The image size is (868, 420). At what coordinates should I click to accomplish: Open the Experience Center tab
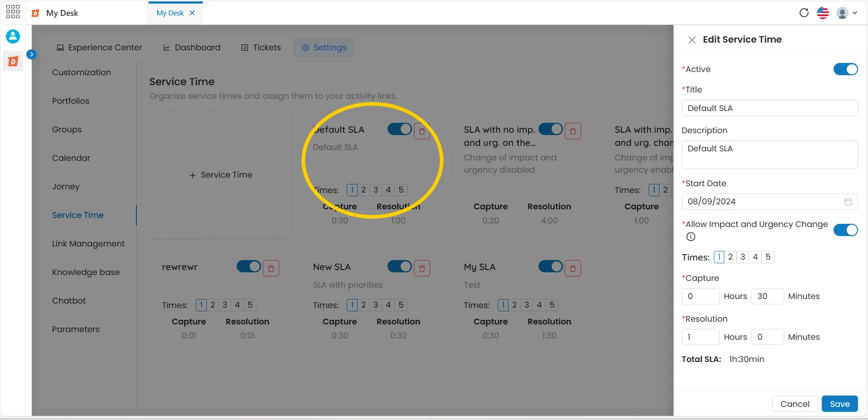99,48
